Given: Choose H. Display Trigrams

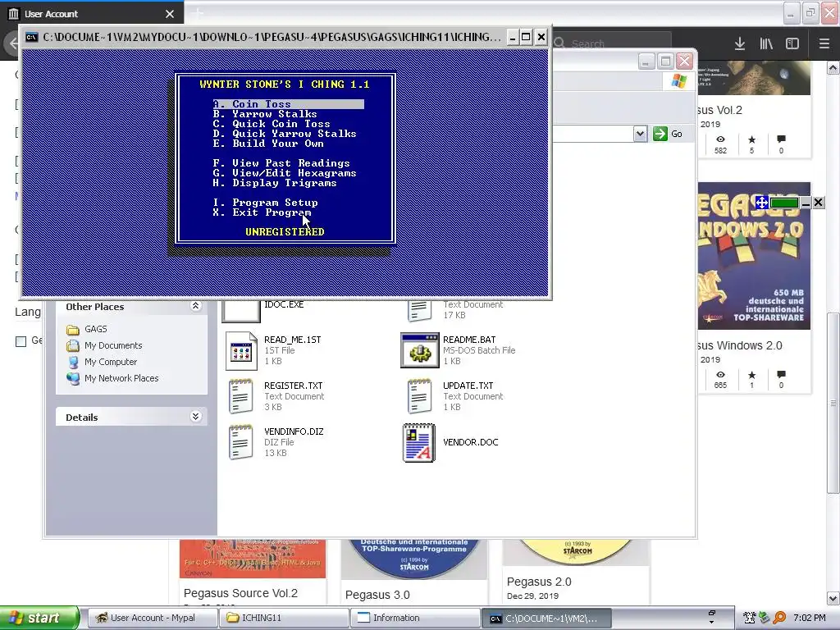Looking at the screenshot, I should 274,183.
